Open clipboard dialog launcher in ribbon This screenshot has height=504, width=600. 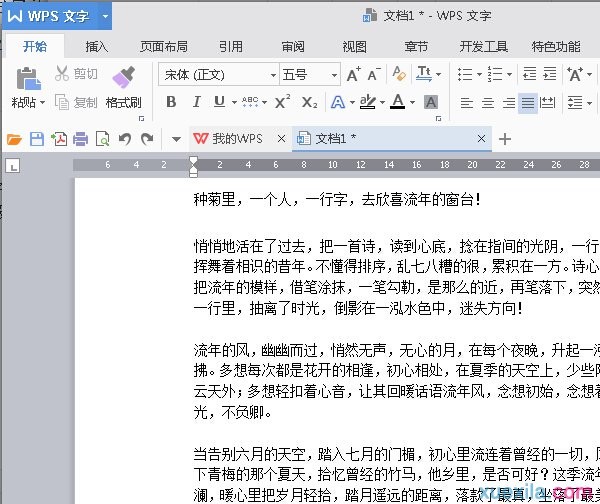coord(141,119)
